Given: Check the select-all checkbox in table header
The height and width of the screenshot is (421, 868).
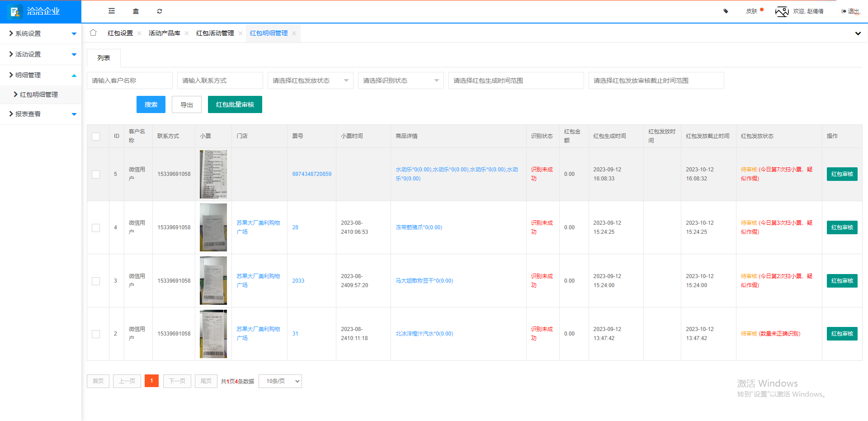Looking at the screenshot, I should (95, 136).
